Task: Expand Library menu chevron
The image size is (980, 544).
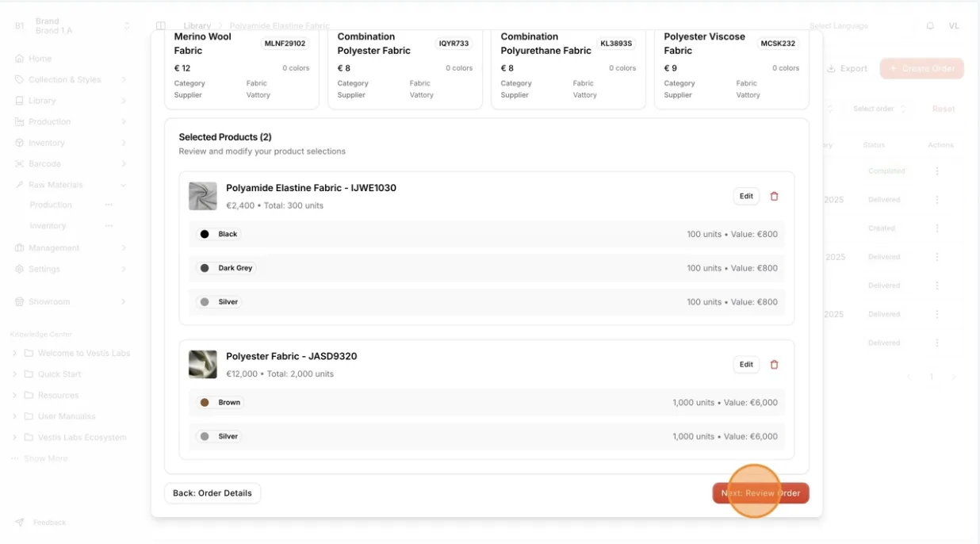Action: pyautogui.click(x=124, y=101)
